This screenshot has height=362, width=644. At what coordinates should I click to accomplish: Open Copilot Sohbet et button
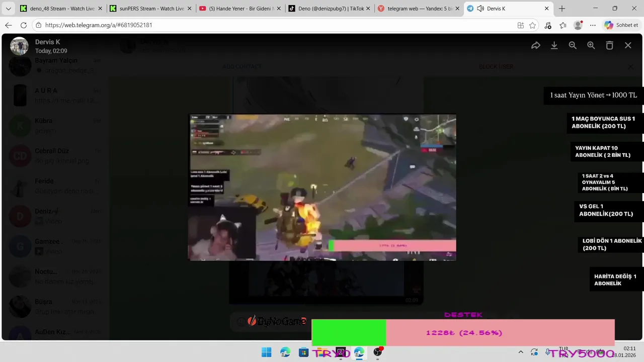(x=621, y=25)
